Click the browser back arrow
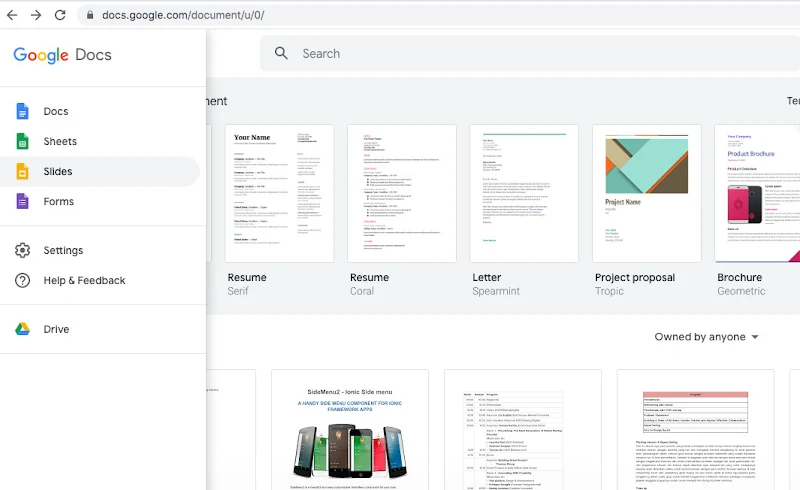The width and height of the screenshot is (800, 490). 12,15
